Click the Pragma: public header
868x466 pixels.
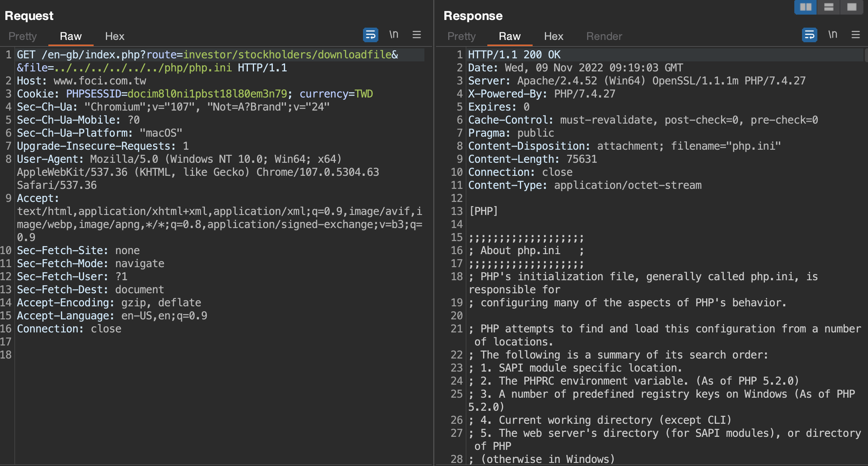[511, 133]
